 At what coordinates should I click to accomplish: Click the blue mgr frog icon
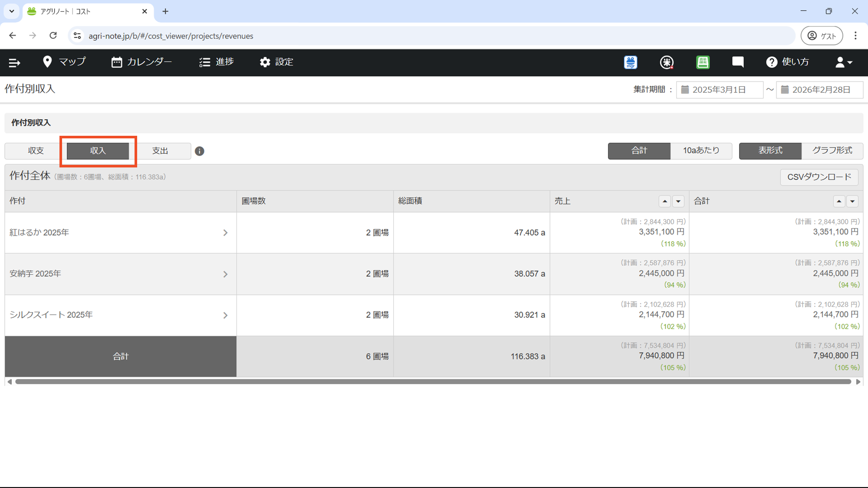coord(631,62)
